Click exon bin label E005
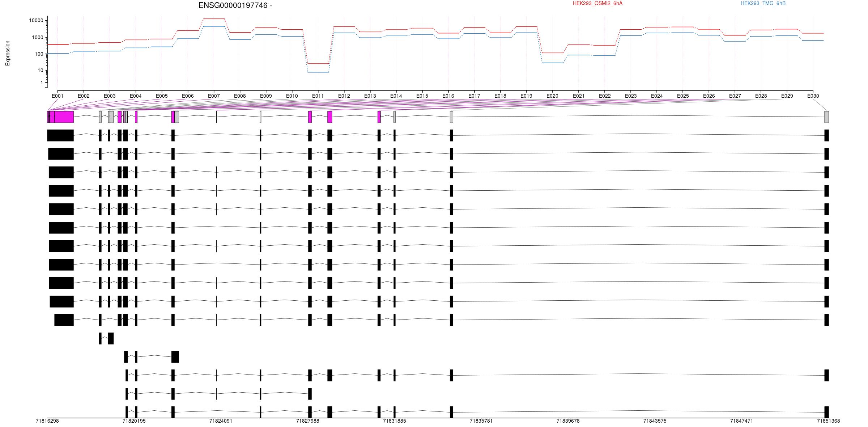Viewport: 868px width, 427px height. (162, 96)
